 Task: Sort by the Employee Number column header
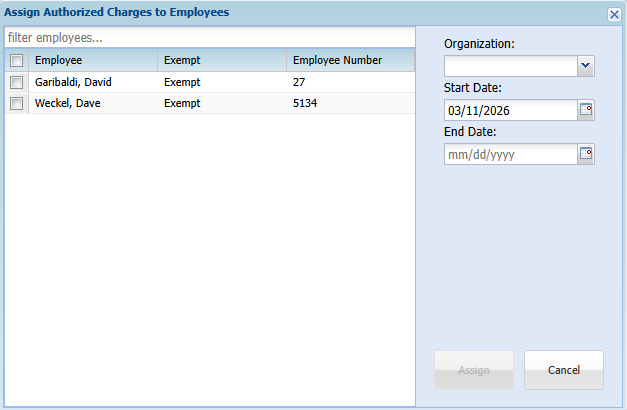coord(348,60)
